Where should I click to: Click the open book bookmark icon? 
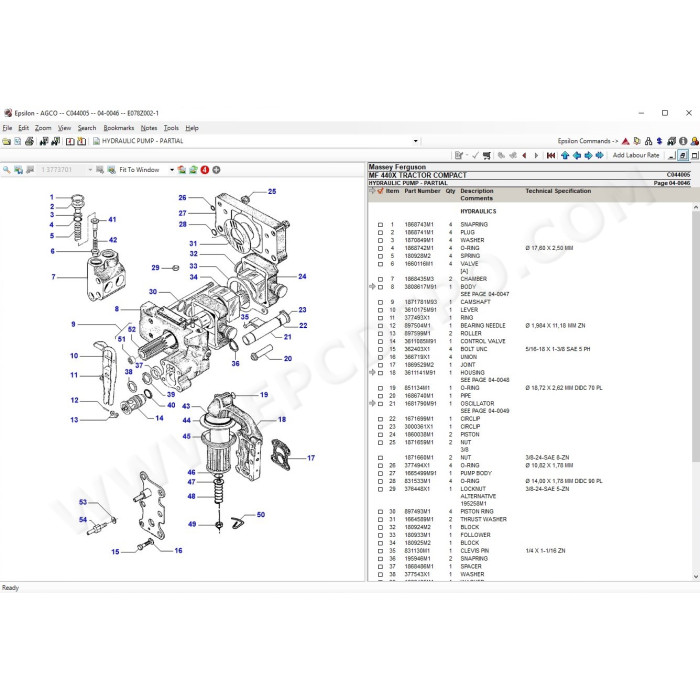tap(70, 141)
